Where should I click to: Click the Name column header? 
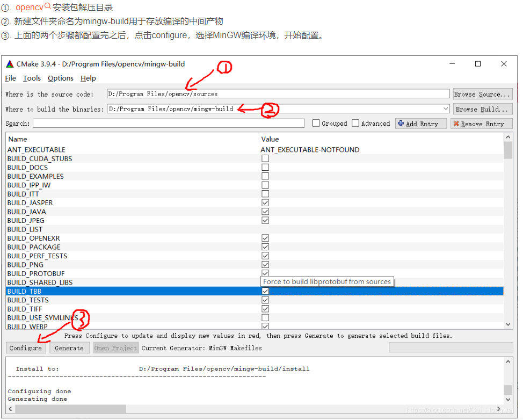[18, 139]
